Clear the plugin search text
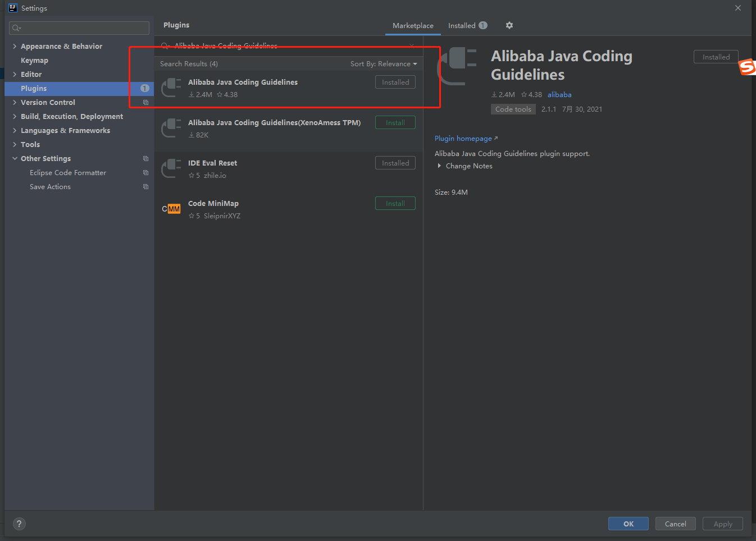Image resolution: width=756 pixels, height=541 pixels. 412,45
